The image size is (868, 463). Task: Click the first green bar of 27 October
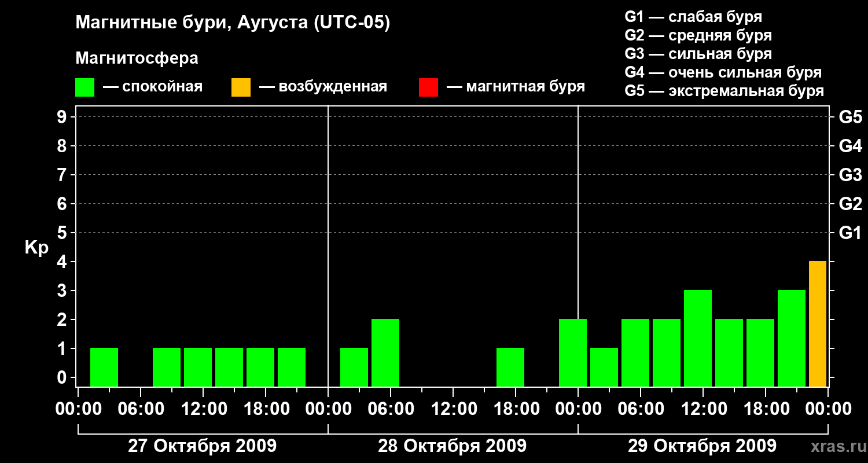[x=104, y=367]
